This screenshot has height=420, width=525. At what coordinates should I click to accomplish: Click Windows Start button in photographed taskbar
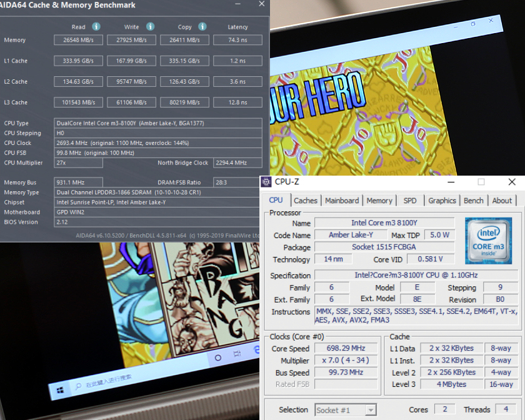[x=60, y=390]
